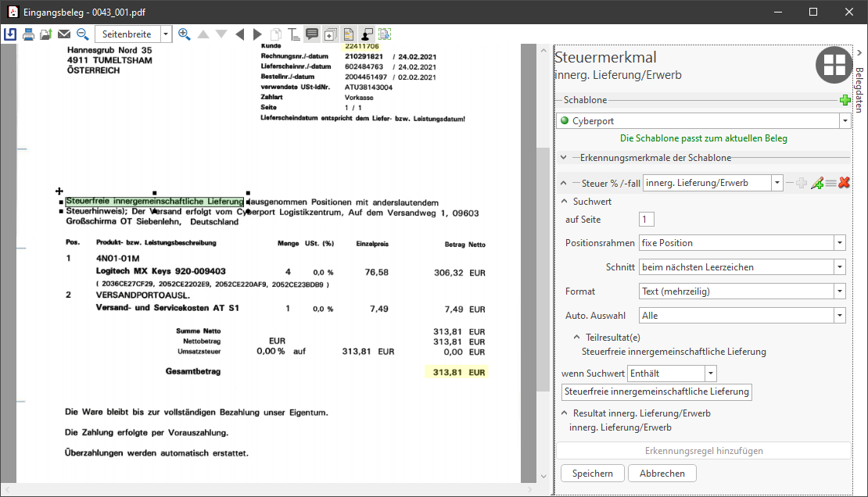Send the document with the envelope icon
The image size is (868, 497).
tap(64, 34)
